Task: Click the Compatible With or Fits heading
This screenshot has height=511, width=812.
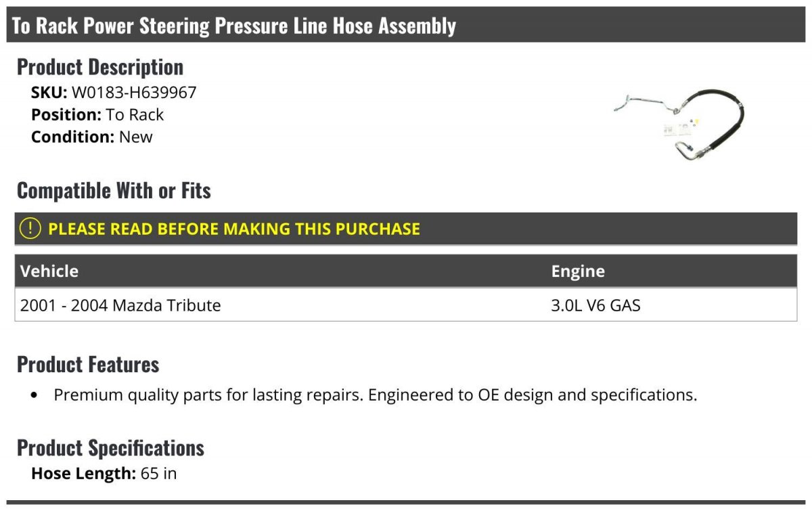Action: point(114,191)
